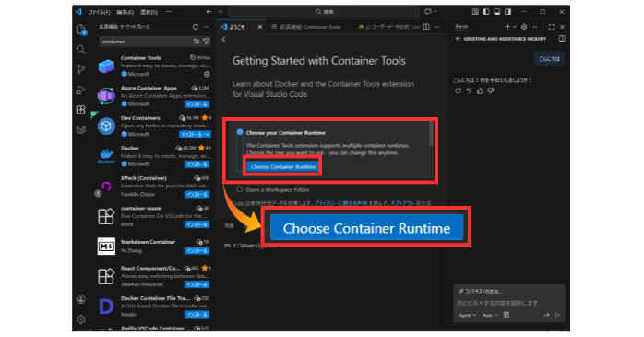Open the Accounts menu in activity bar

[81, 299]
